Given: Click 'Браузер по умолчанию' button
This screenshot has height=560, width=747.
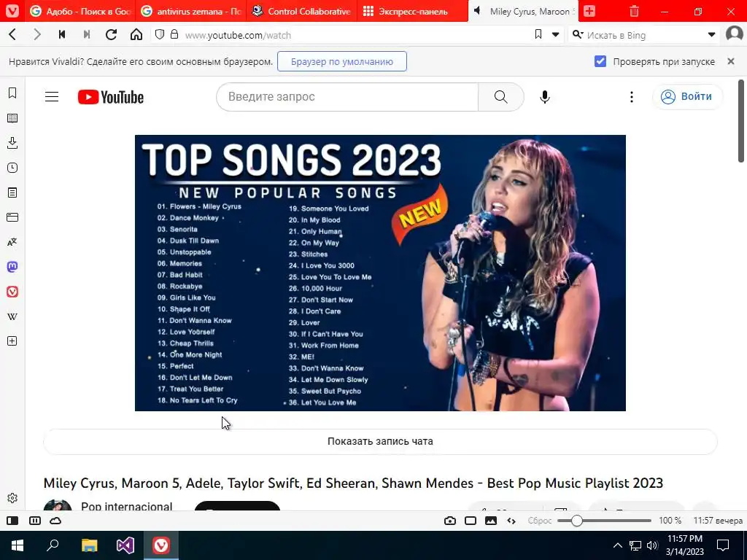Looking at the screenshot, I should (x=342, y=61).
